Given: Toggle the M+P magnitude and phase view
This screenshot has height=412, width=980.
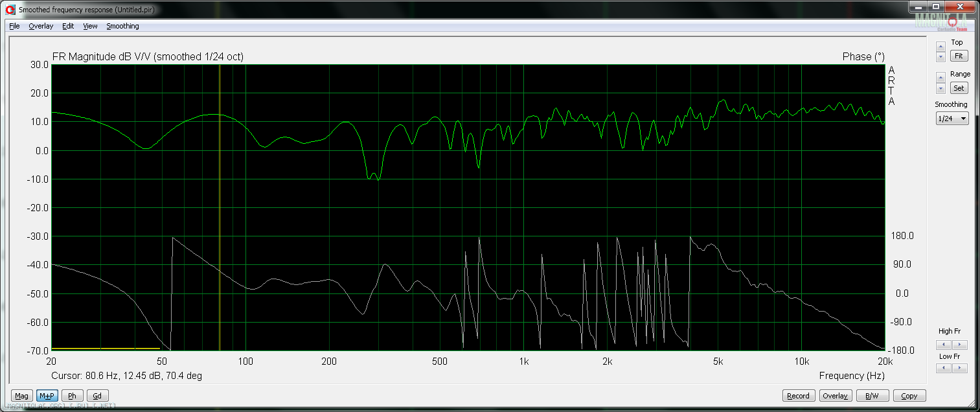Looking at the screenshot, I should coord(47,396).
